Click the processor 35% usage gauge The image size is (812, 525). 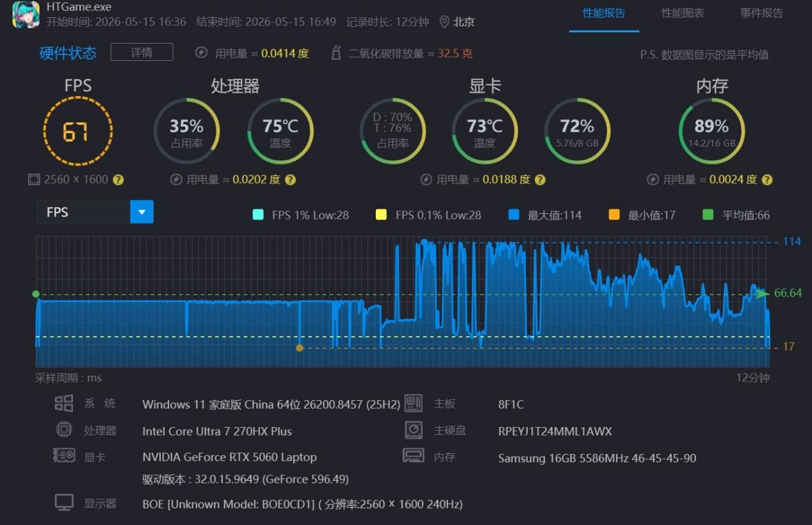[187, 131]
